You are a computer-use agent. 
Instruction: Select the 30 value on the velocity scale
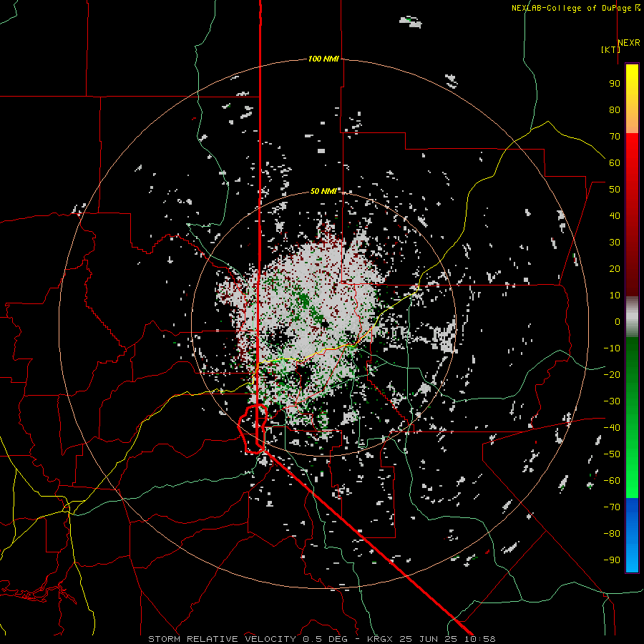615,243
